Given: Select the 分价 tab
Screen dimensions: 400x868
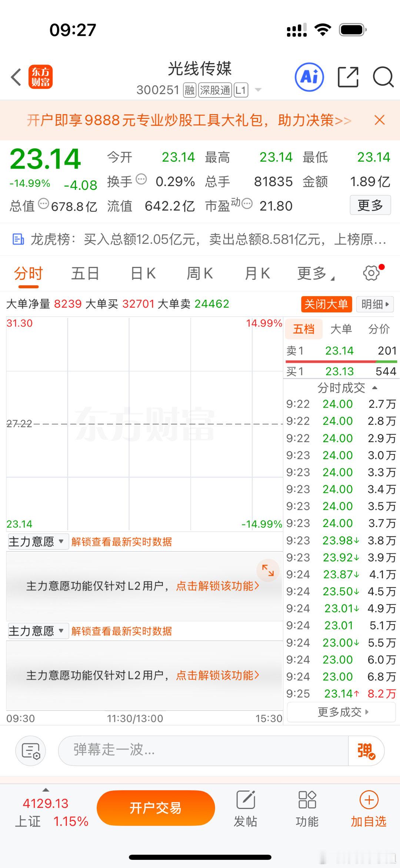Looking at the screenshot, I should coord(379,329).
